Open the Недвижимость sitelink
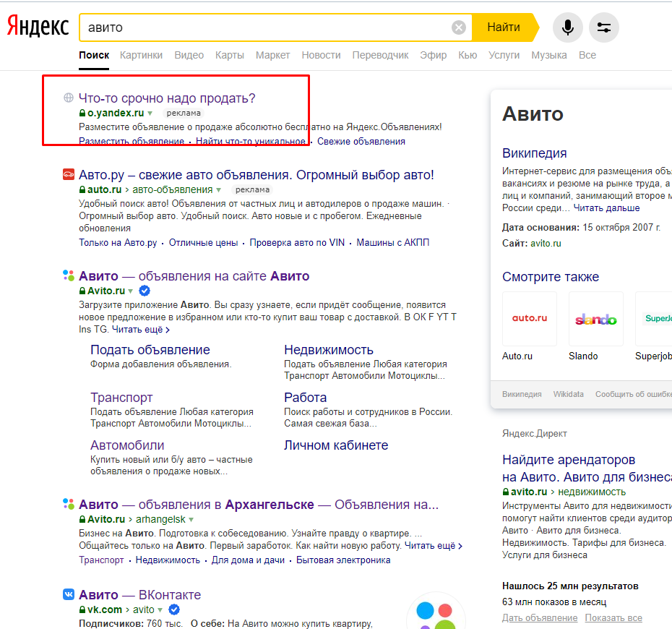Screen dimensions: 672x629 329,350
